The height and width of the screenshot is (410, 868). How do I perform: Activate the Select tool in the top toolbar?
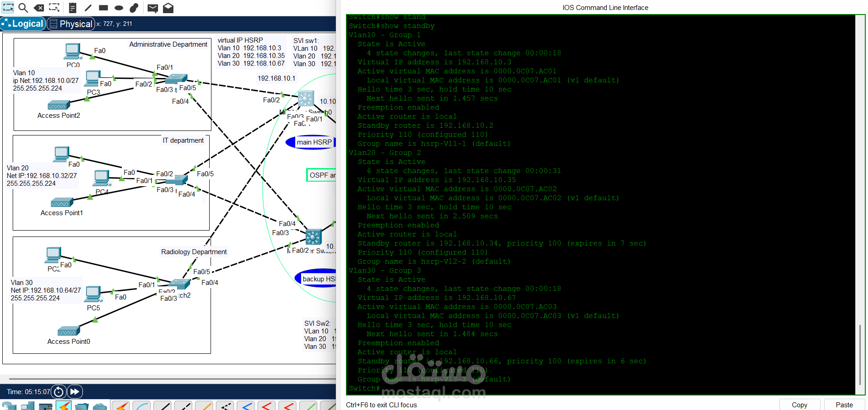click(8, 8)
